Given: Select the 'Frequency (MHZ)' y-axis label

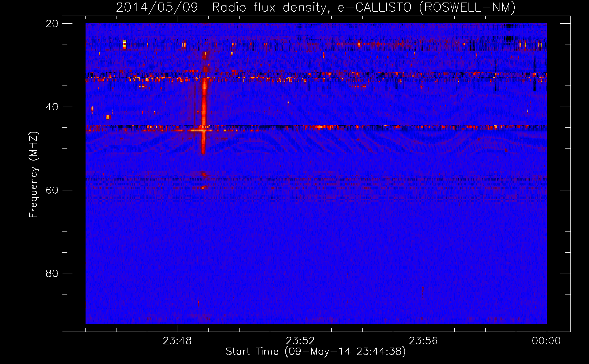Looking at the screenshot, I should pos(33,175).
